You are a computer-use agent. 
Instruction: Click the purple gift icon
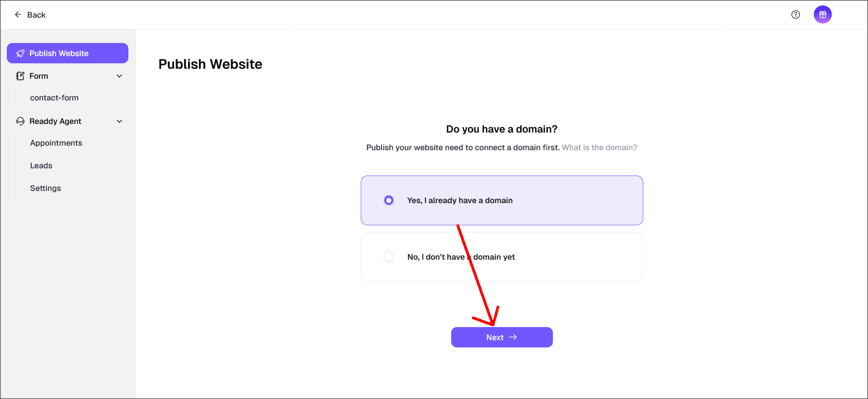822,14
